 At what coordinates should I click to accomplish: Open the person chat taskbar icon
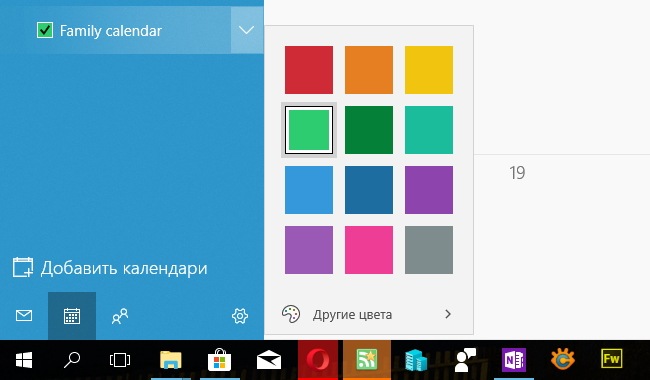(x=465, y=360)
